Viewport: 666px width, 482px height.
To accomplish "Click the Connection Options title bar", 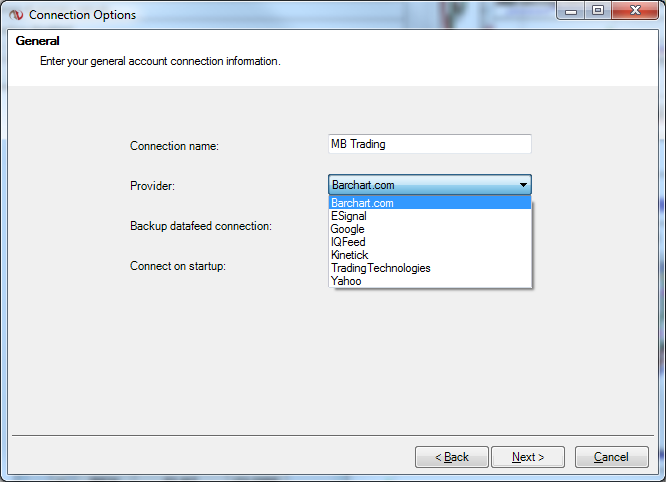I will (x=300, y=14).
